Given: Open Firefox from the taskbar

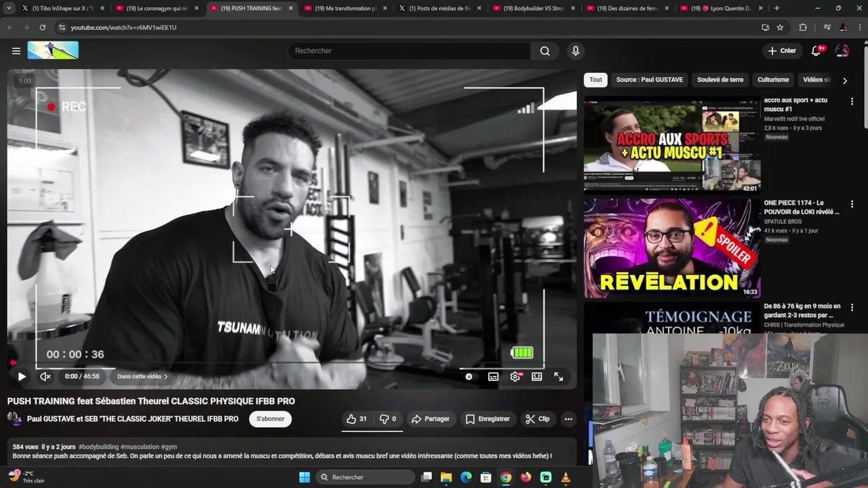Looking at the screenshot, I should click(526, 477).
